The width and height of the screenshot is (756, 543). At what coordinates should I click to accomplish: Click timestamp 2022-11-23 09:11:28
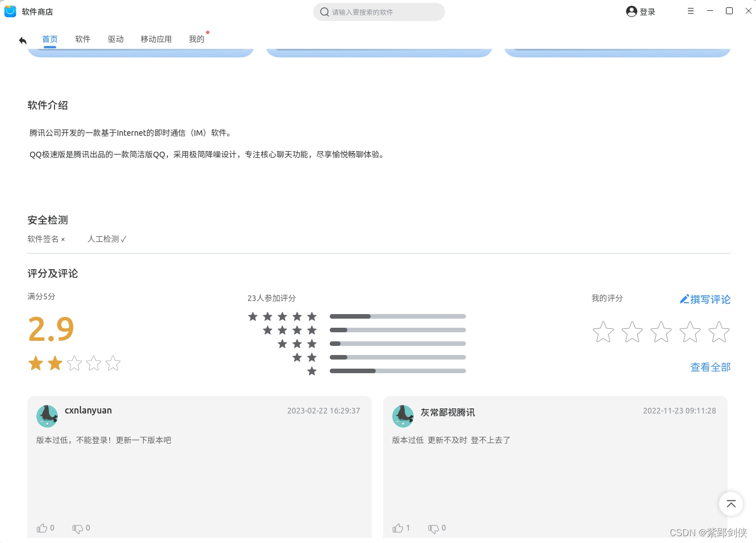679,411
